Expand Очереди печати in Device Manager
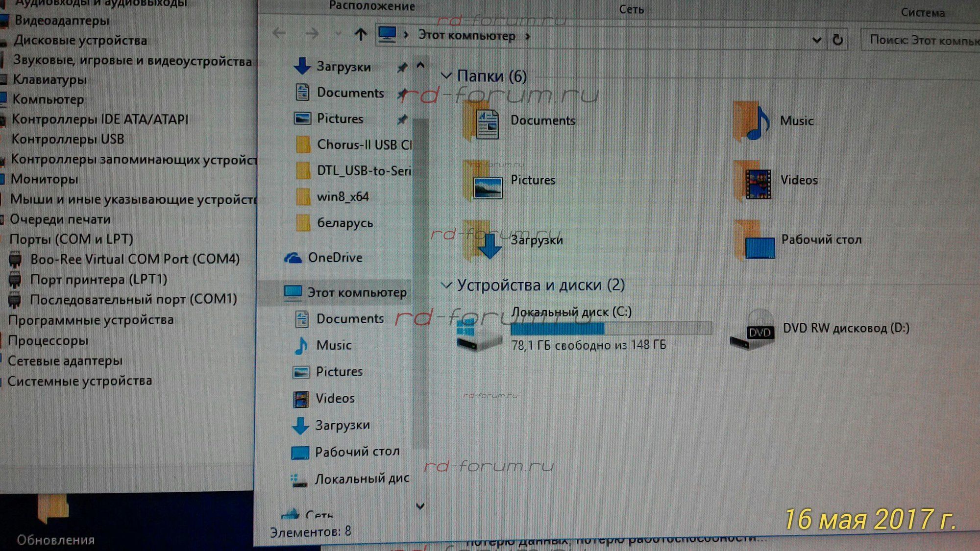 tap(60, 219)
